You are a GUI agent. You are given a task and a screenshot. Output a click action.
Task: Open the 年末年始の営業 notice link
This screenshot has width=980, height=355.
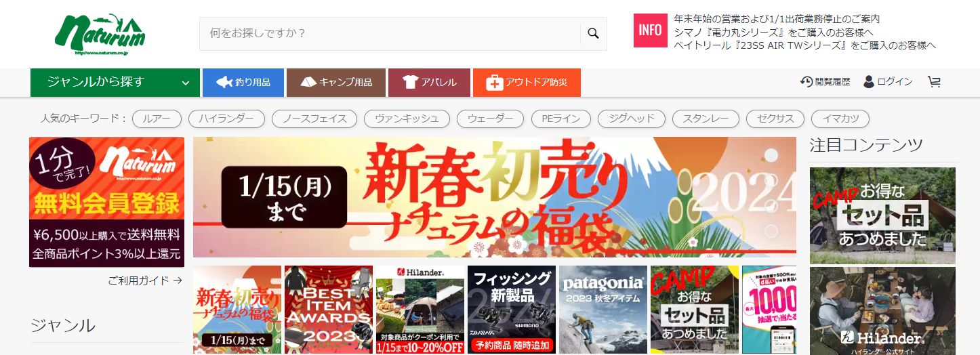[x=777, y=19]
